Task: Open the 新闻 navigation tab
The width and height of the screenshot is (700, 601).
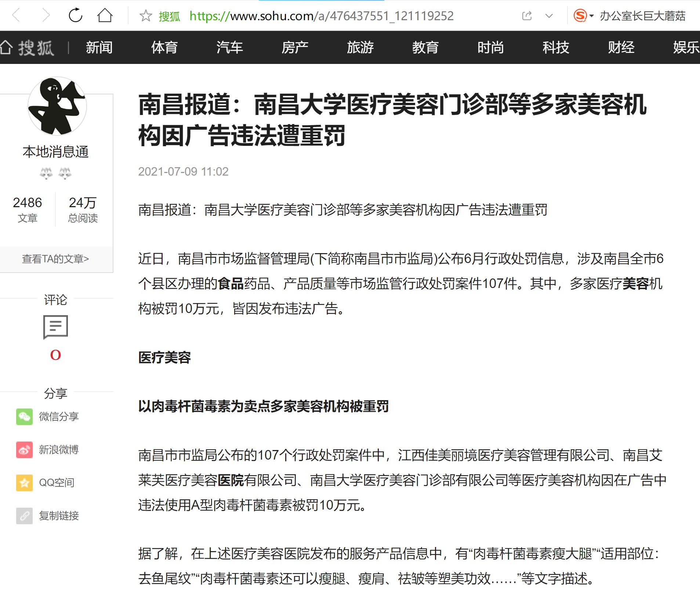Action: (x=99, y=47)
